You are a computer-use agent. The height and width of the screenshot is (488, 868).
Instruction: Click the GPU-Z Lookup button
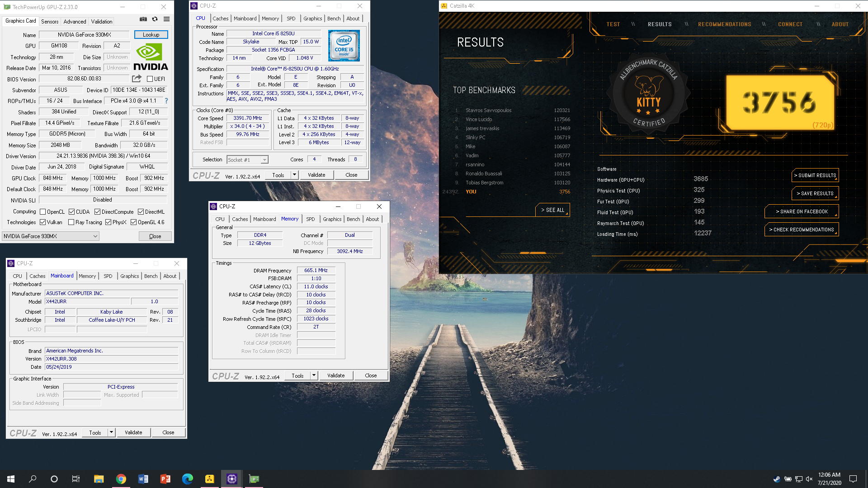point(151,35)
